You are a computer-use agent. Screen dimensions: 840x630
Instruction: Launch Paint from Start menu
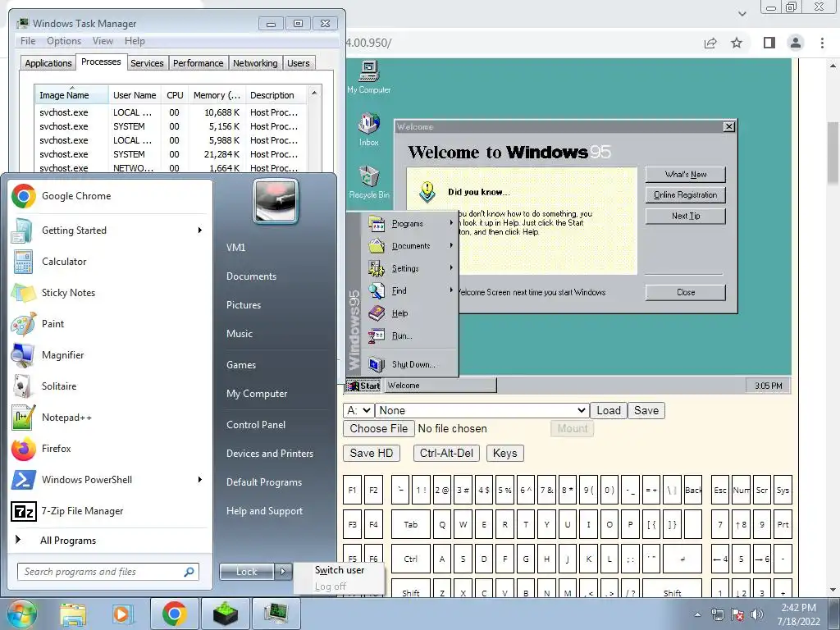click(x=52, y=323)
